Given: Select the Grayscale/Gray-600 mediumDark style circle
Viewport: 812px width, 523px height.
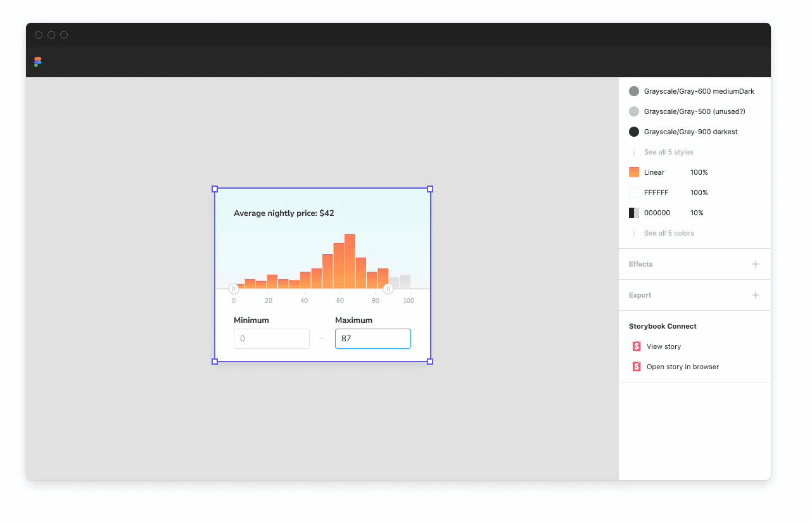Looking at the screenshot, I should [x=633, y=91].
